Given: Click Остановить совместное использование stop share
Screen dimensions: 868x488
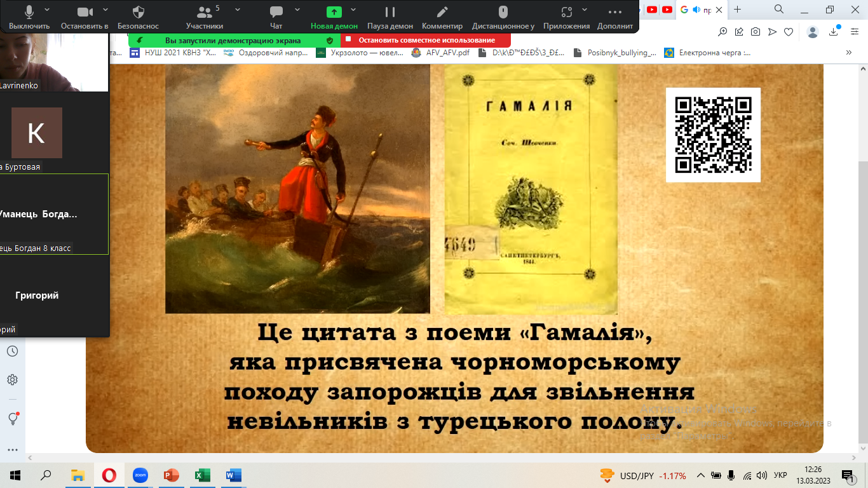Looking at the screenshot, I should click(x=426, y=40).
